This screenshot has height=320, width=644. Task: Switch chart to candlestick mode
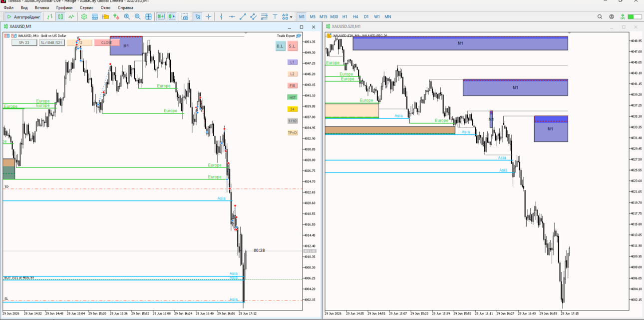[60, 16]
